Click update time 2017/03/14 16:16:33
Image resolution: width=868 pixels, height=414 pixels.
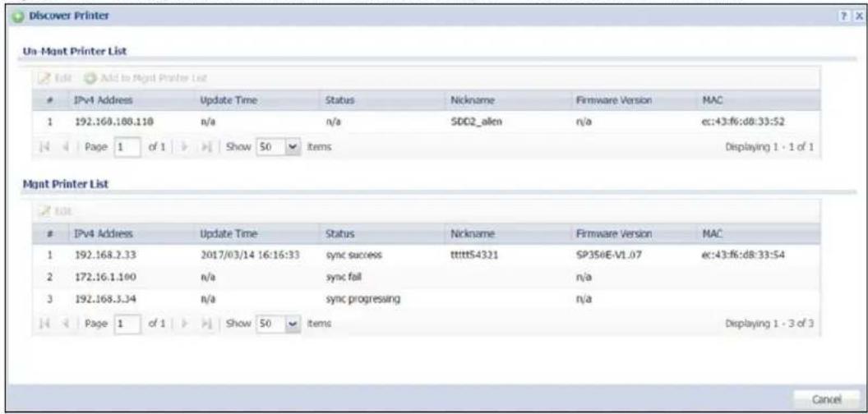coord(250,255)
